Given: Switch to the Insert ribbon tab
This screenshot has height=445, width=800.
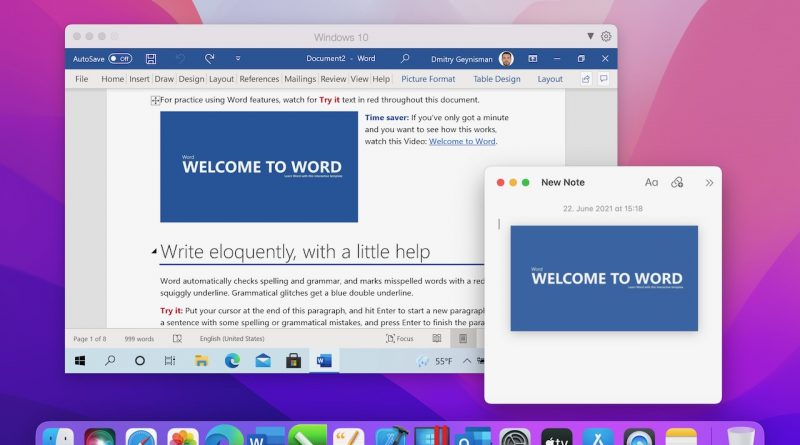Looking at the screenshot, I should tap(139, 79).
